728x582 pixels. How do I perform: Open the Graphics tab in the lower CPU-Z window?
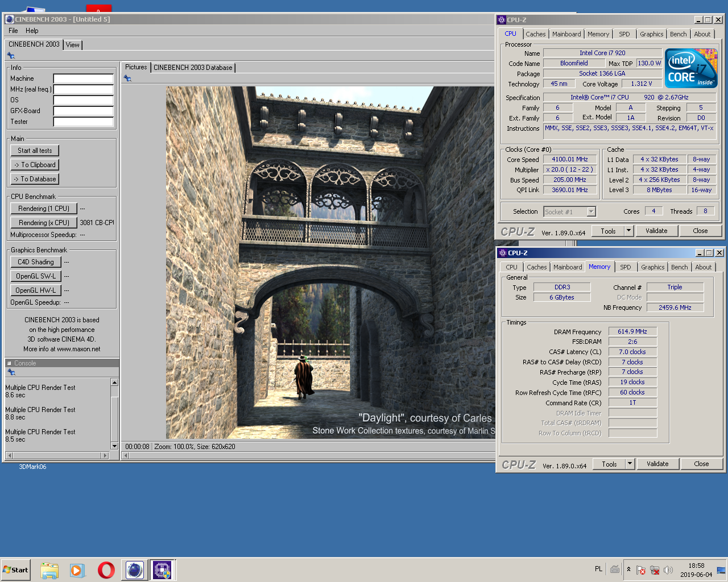pos(652,267)
